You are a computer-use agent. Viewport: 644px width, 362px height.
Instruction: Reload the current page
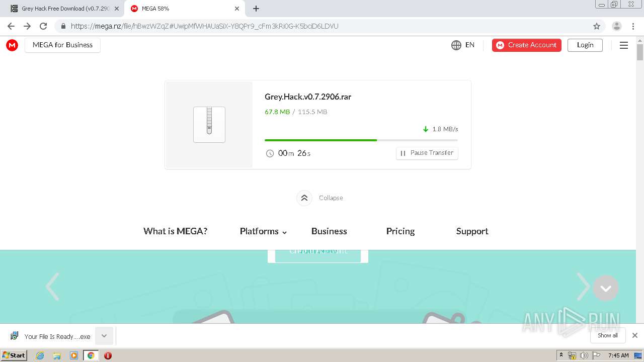(43, 26)
